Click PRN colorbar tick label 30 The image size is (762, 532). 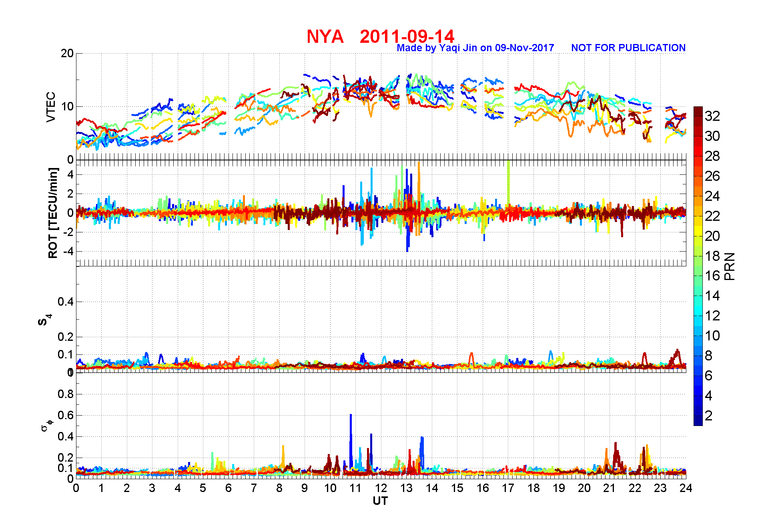coord(712,136)
